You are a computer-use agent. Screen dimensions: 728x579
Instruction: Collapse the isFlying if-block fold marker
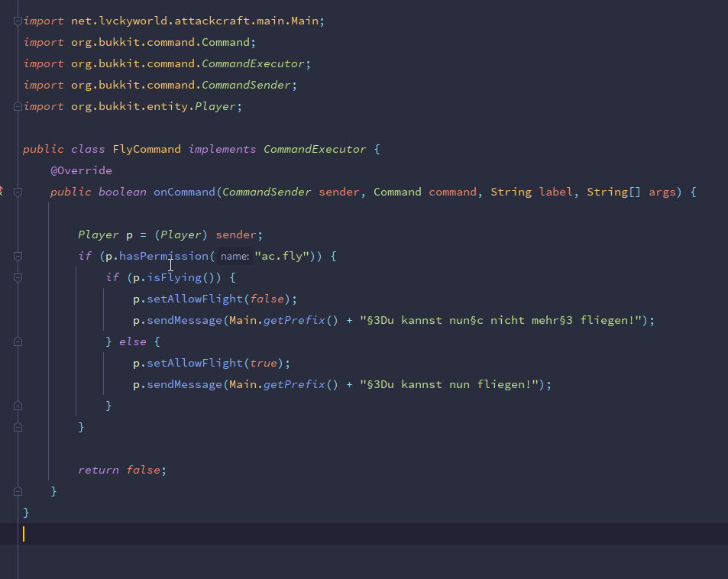tap(18, 278)
